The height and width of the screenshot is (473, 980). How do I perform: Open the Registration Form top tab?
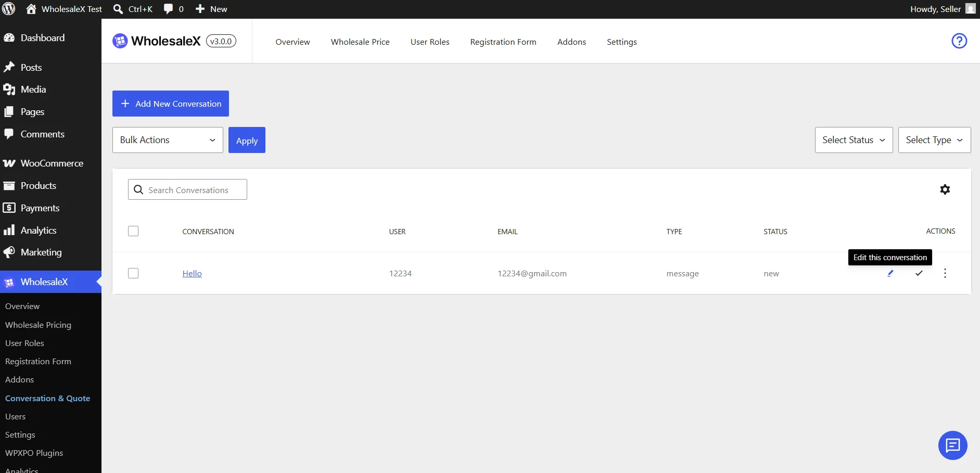tap(503, 42)
